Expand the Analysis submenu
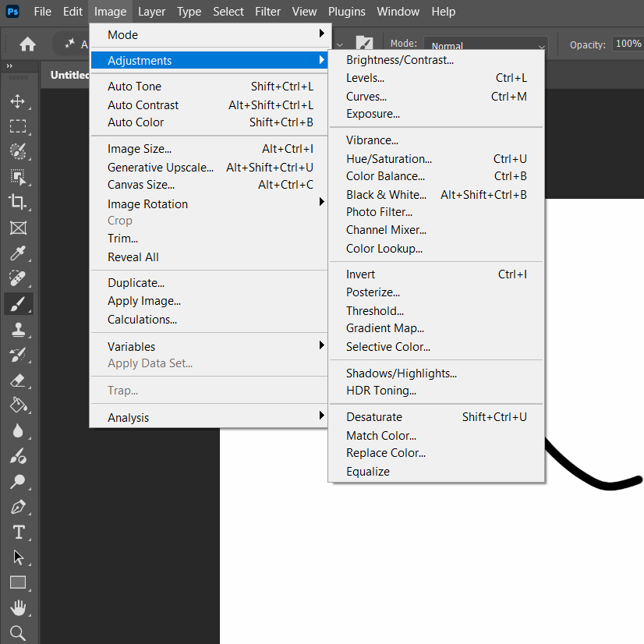The height and width of the screenshot is (644, 644). [x=209, y=417]
